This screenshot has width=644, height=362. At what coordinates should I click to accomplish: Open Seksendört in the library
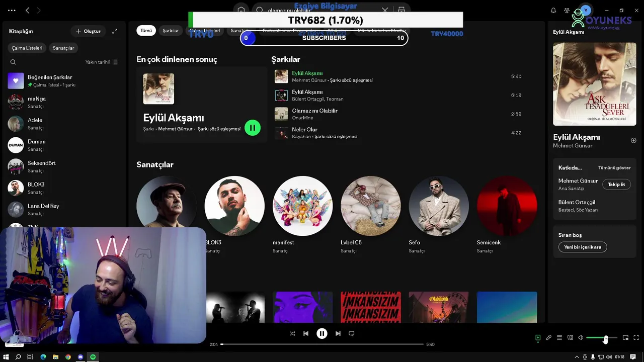[x=64, y=166]
